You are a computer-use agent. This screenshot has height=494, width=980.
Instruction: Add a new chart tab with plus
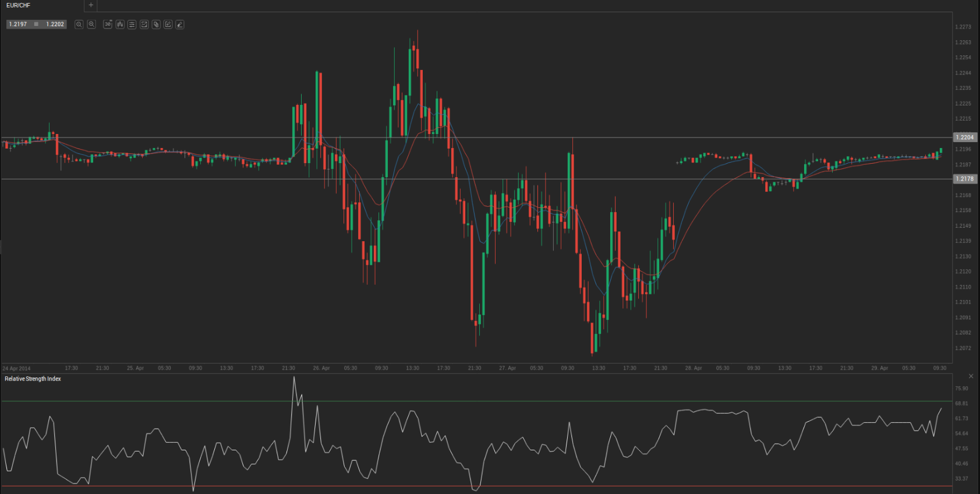[91, 5]
